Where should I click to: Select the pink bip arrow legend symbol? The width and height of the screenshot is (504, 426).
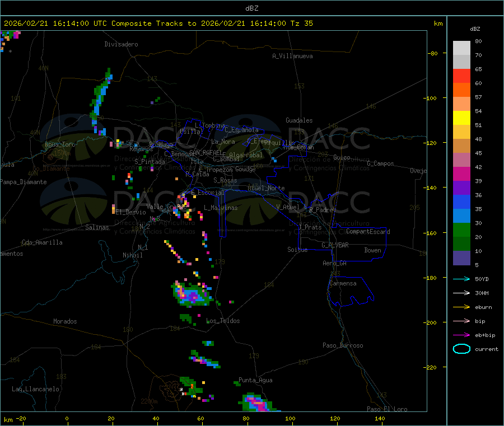pos(461,321)
